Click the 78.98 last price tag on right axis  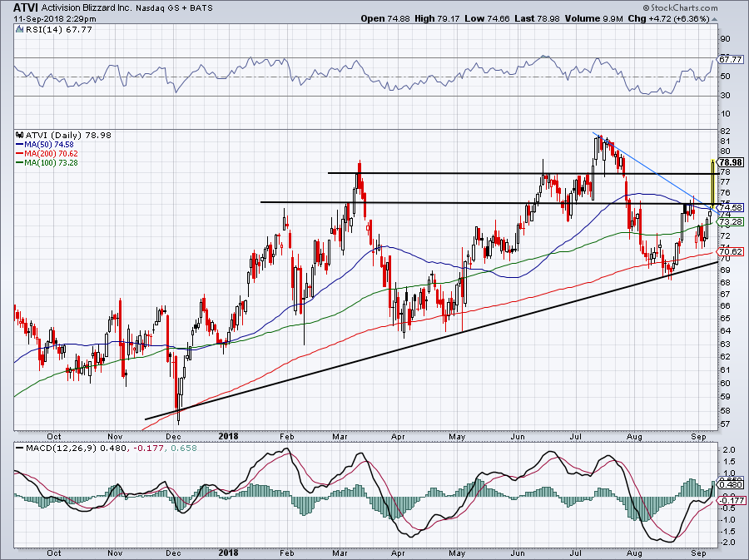732,162
